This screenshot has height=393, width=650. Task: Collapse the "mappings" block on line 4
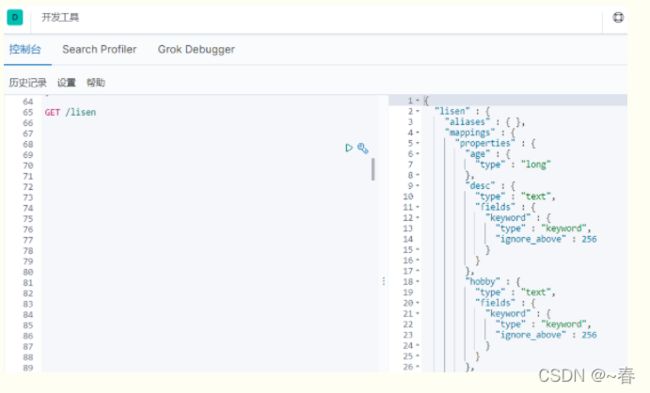(x=418, y=132)
